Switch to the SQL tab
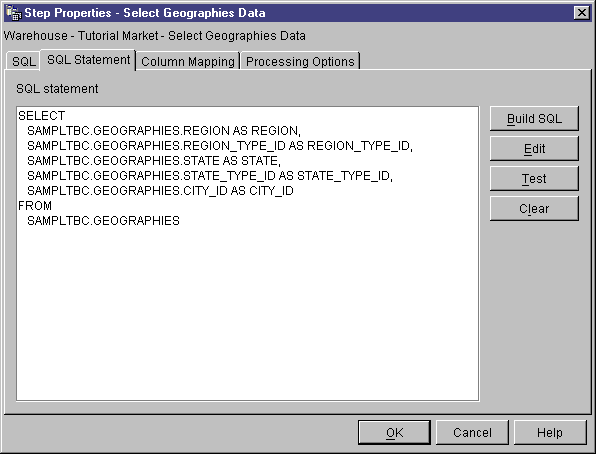The image size is (597, 454). click(x=23, y=61)
